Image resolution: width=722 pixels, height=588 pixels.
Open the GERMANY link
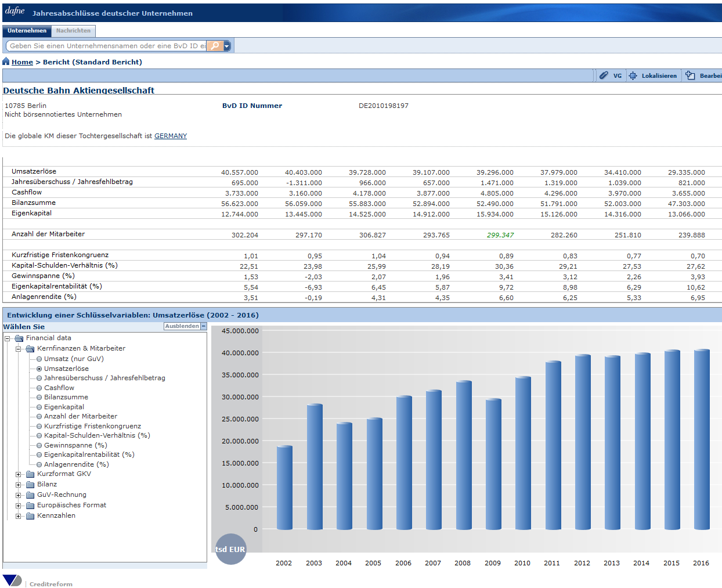pyautogui.click(x=171, y=136)
